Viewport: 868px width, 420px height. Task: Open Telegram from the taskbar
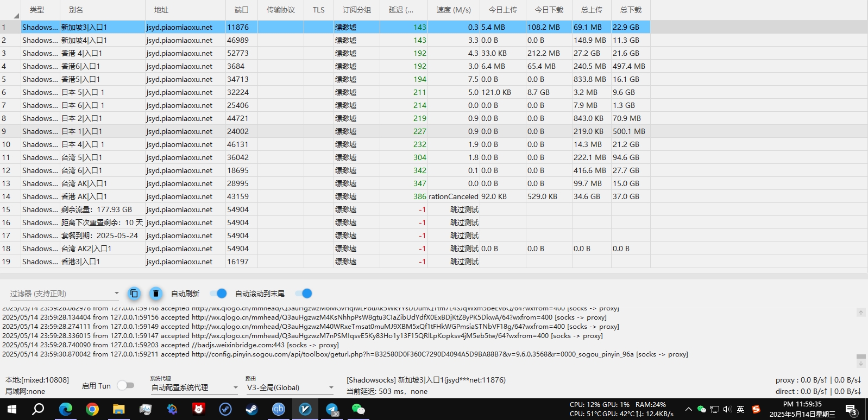(332, 409)
